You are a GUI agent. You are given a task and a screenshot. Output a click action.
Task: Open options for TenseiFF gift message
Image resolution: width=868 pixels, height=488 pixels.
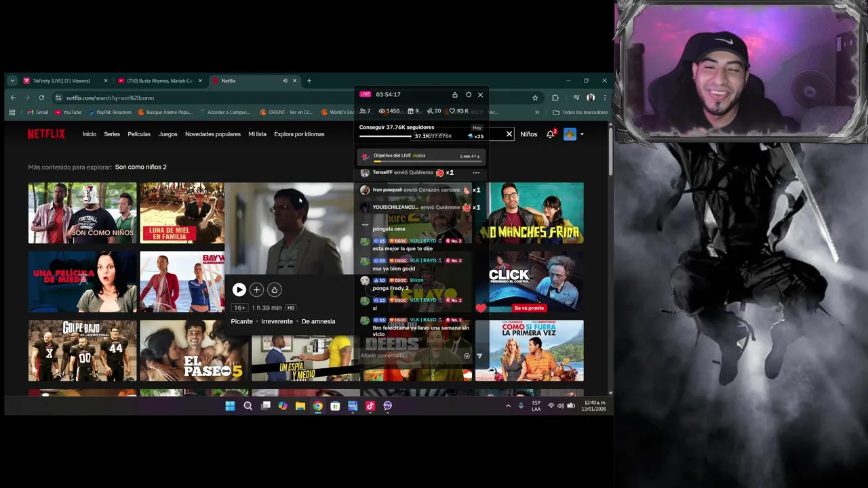tap(476, 173)
